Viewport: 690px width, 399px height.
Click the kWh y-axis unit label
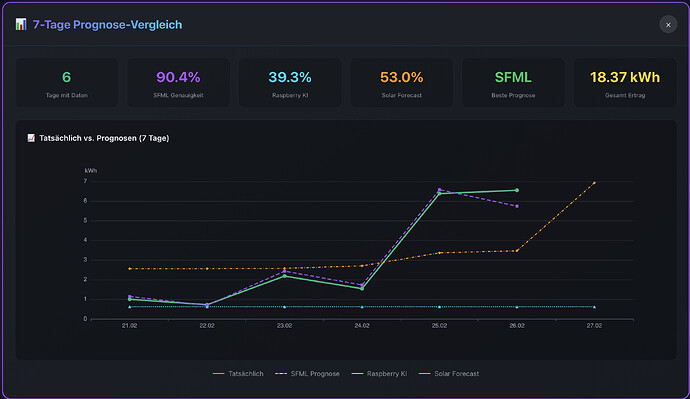click(x=91, y=171)
